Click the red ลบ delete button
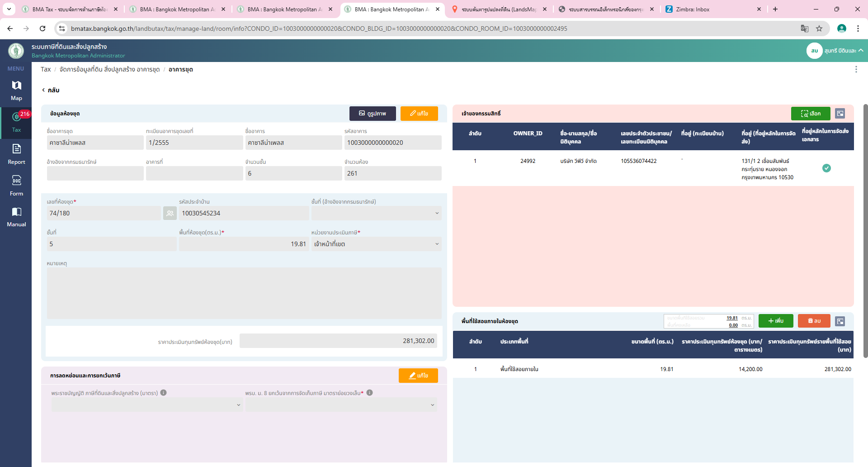 click(x=814, y=321)
